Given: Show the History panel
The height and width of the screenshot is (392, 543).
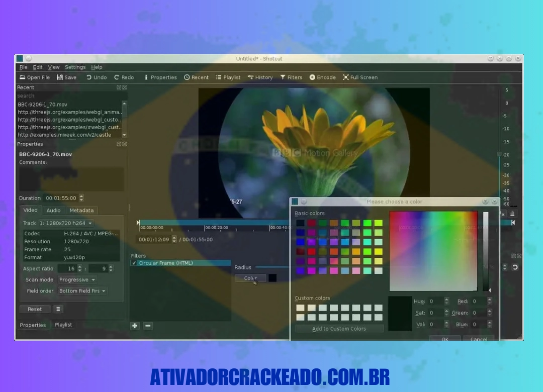Looking at the screenshot, I should [260, 77].
